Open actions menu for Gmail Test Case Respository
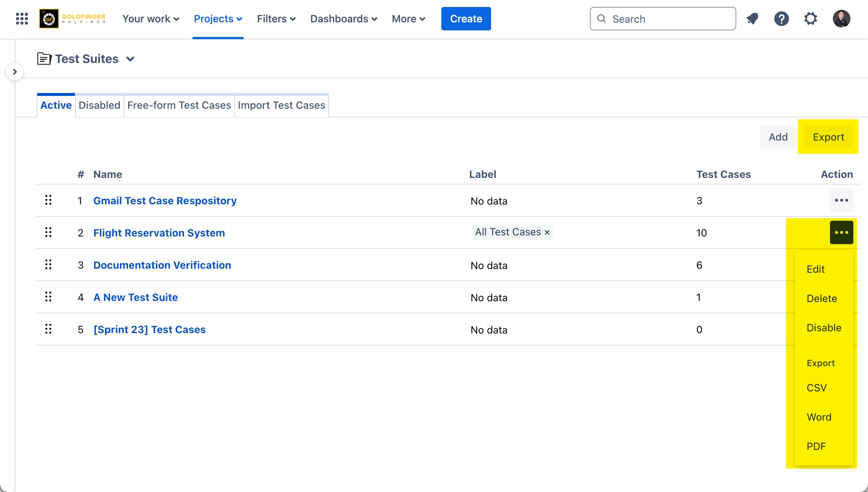Image resolution: width=868 pixels, height=492 pixels. (841, 200)
